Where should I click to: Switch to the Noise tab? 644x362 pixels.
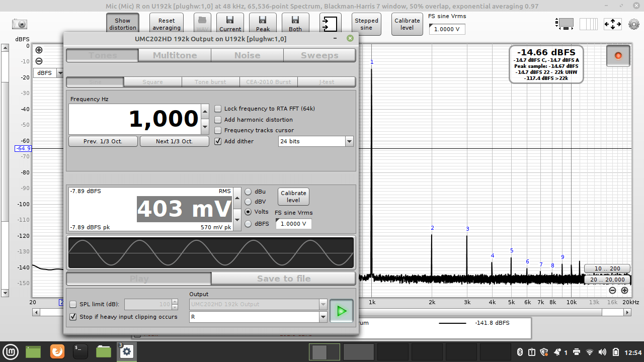point(247,55)
